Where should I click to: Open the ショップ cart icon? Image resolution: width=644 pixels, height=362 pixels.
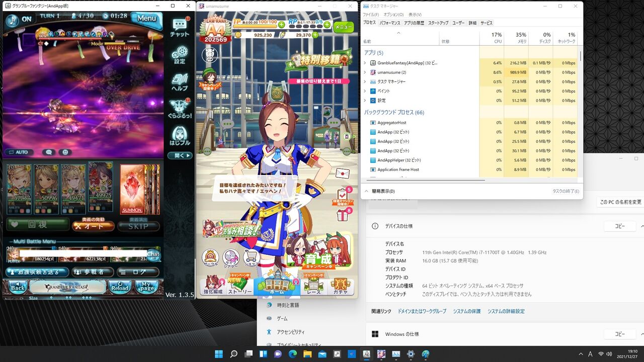point(252,257)
